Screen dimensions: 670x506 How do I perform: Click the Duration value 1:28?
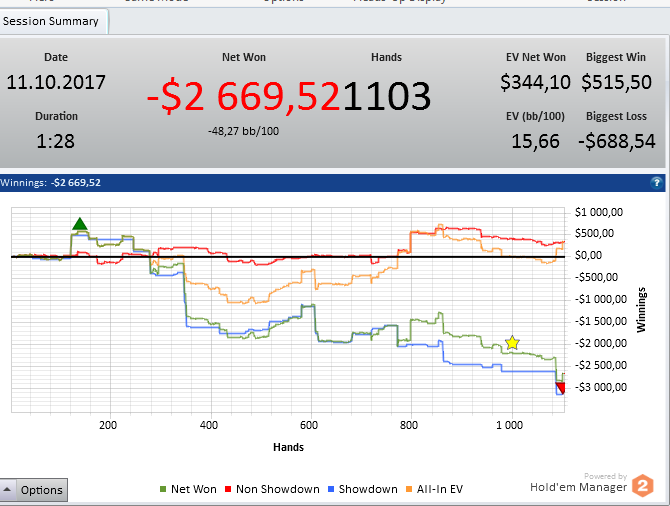56,141
